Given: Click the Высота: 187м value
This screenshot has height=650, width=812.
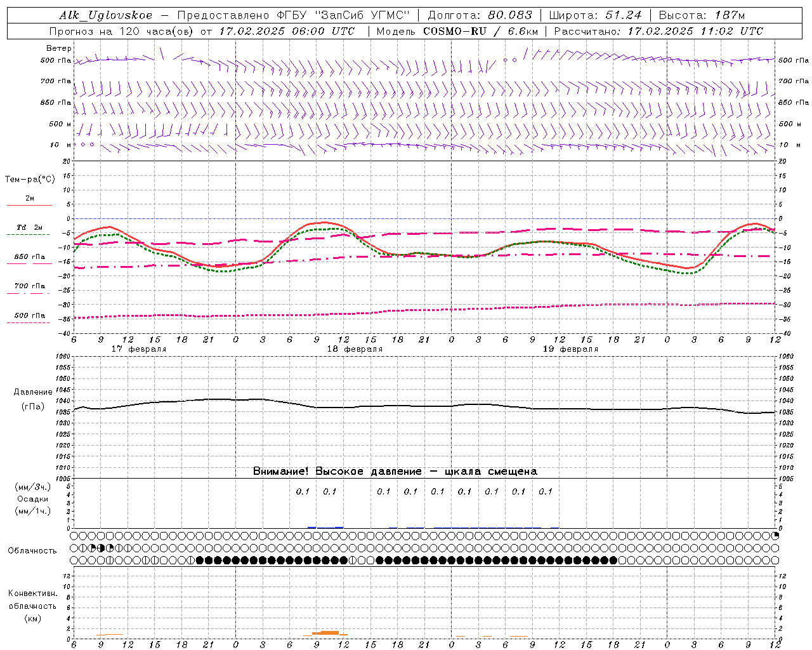Looking at the screenshot, I should 702,15.
